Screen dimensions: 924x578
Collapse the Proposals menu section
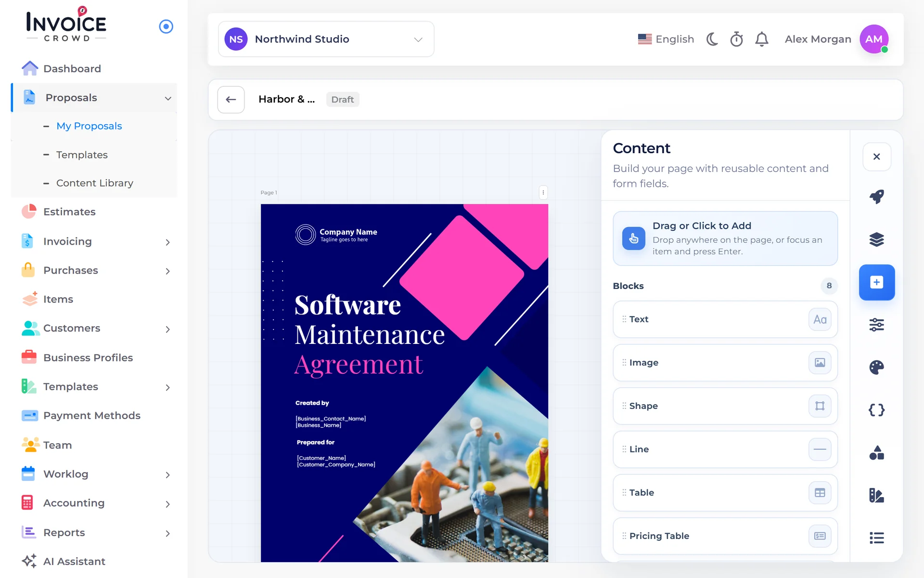(94, 98)
